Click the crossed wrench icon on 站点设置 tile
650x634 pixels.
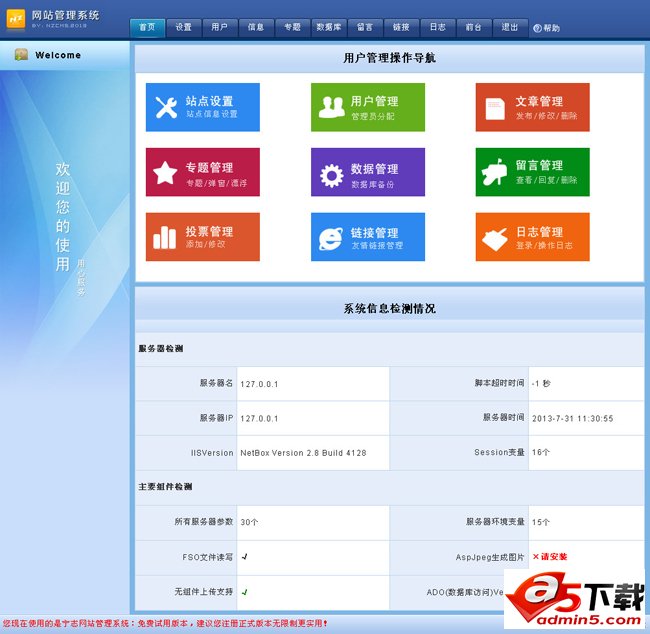coord(166,107)
